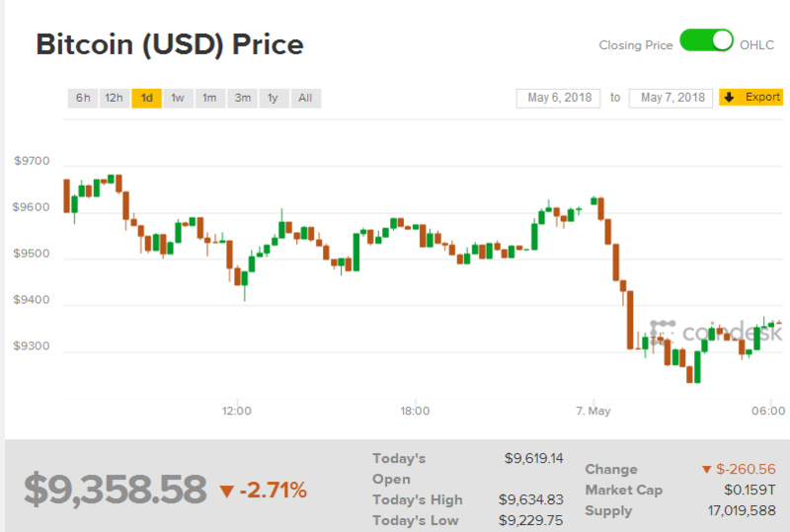Screen dimensions: 790x532
Task: Edit the end date May 7, 2018
Action: point(671,98)
